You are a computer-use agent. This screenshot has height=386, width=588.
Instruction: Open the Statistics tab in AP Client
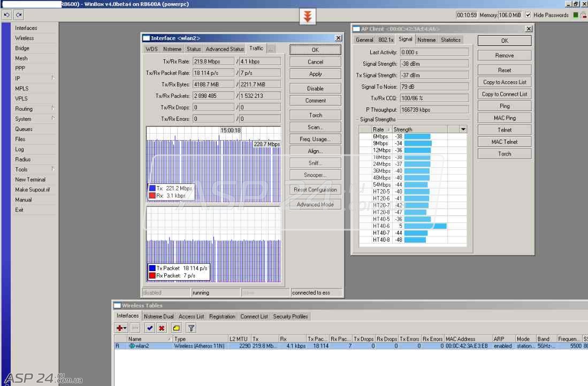tap(450, 40)
